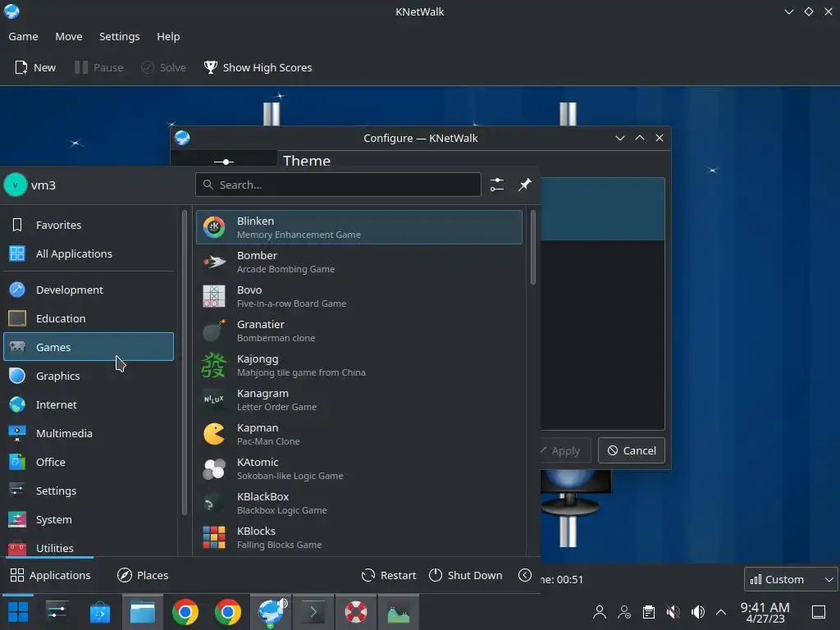Launch KAtomic logic game
The width and height of the screenshot is (840, 630).
[x=359, y=468]
